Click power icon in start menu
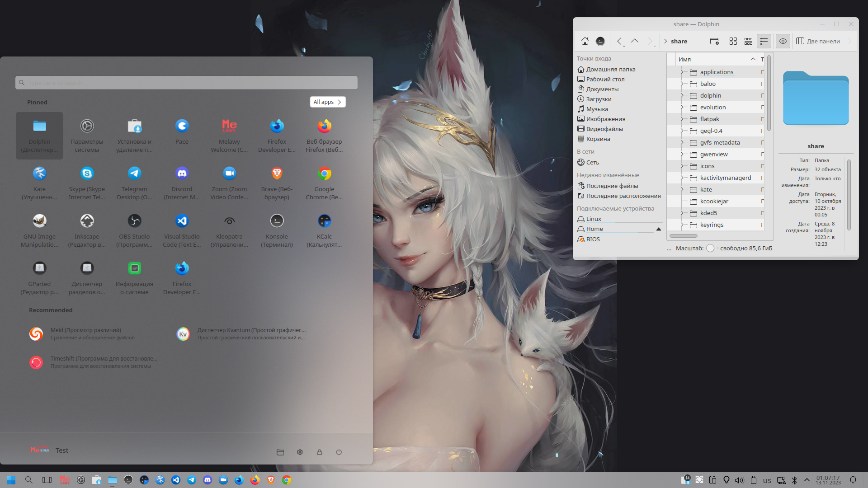 click(339, 452)
